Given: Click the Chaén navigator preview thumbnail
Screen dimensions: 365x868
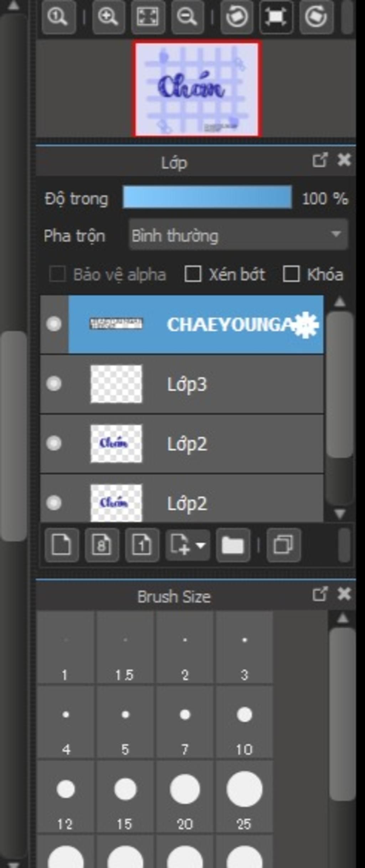Looking at the screenshot, I should point(197,89).
